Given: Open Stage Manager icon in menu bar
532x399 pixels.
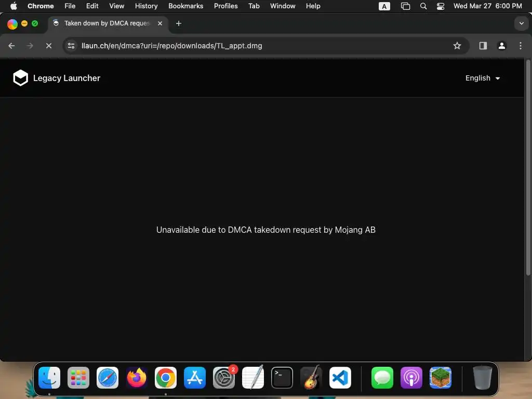Looking at the screenshot, I should [405, 6].
